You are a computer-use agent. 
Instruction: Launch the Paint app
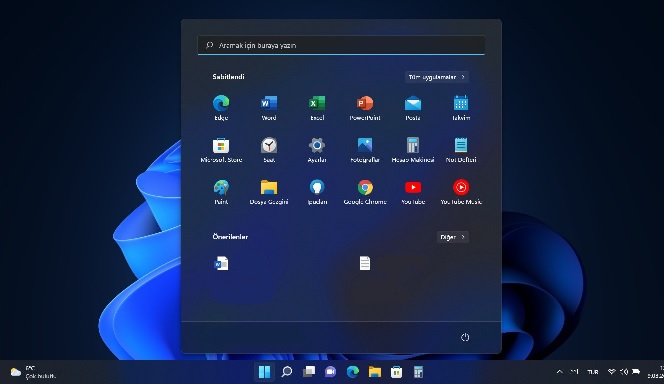click(x=221, y=191)
